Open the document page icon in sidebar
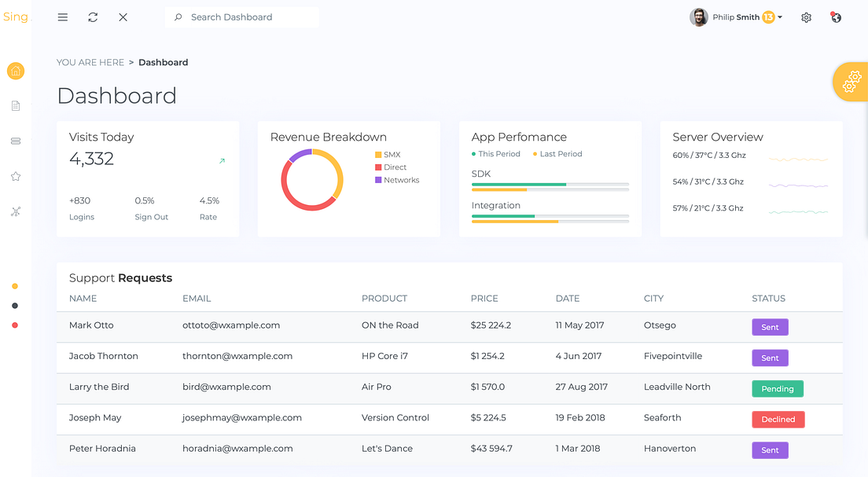 point(15,105)
